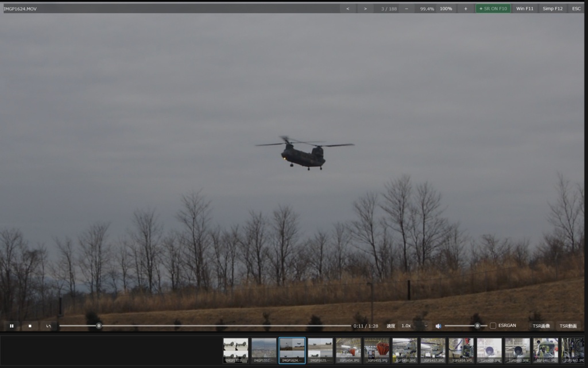
Task: Go to the next file arrow
Action: tap(365, 9)
